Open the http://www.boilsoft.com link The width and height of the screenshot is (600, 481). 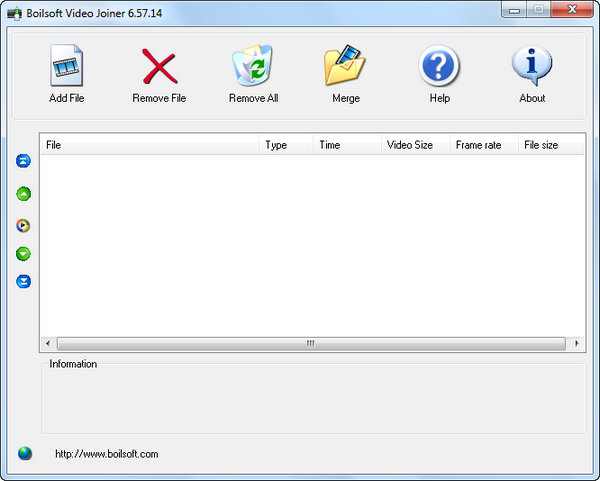[106, 454]
